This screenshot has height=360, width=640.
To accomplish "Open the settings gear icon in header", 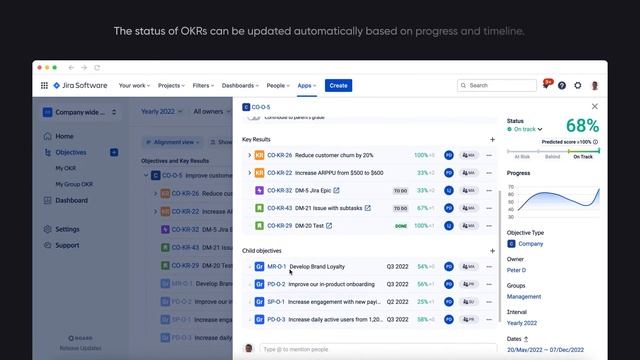I will pos(578,85).
